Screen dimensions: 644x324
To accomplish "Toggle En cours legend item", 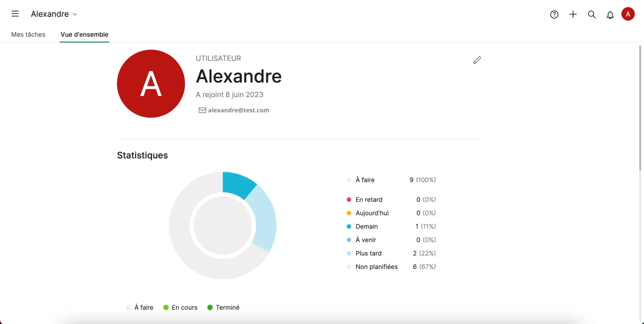I will pyautogui.click(x=180, y=308).
